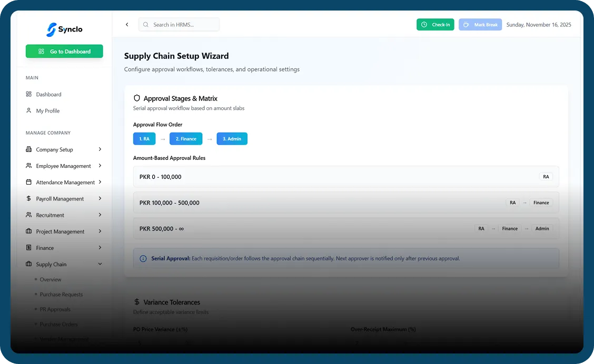Click the Mark Break button
The height and width of the screenshot is (364, 594).
[480, 25]
